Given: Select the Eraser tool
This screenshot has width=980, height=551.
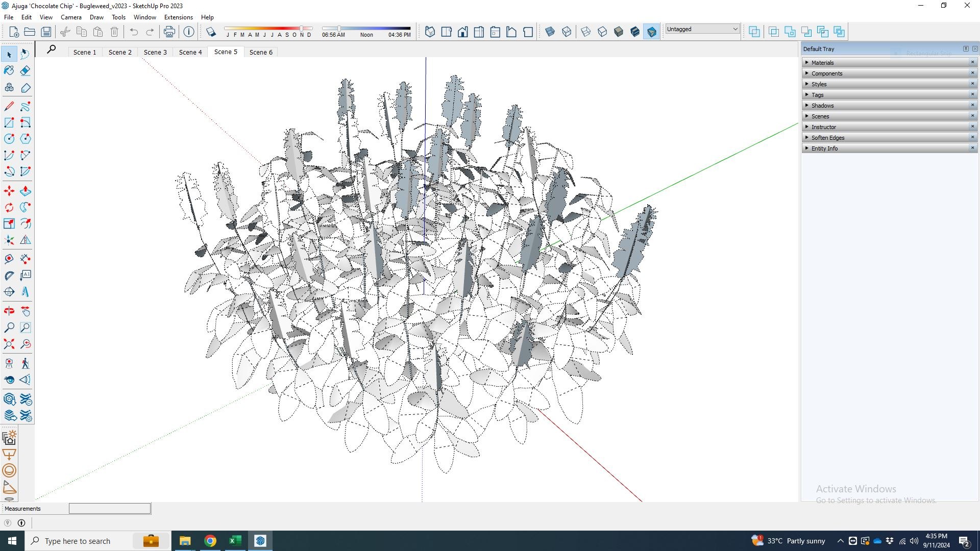Looking at the screenshot, I should pos(25,70).
